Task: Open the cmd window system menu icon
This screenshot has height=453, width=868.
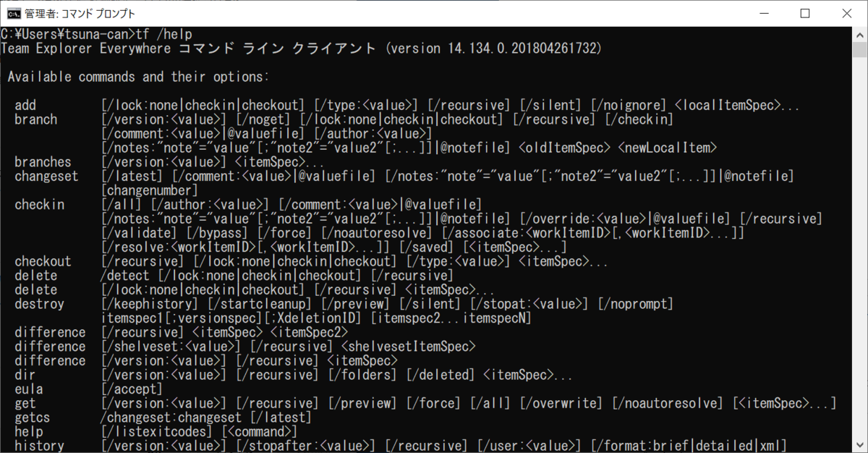Action: click(x=12, y=13)
